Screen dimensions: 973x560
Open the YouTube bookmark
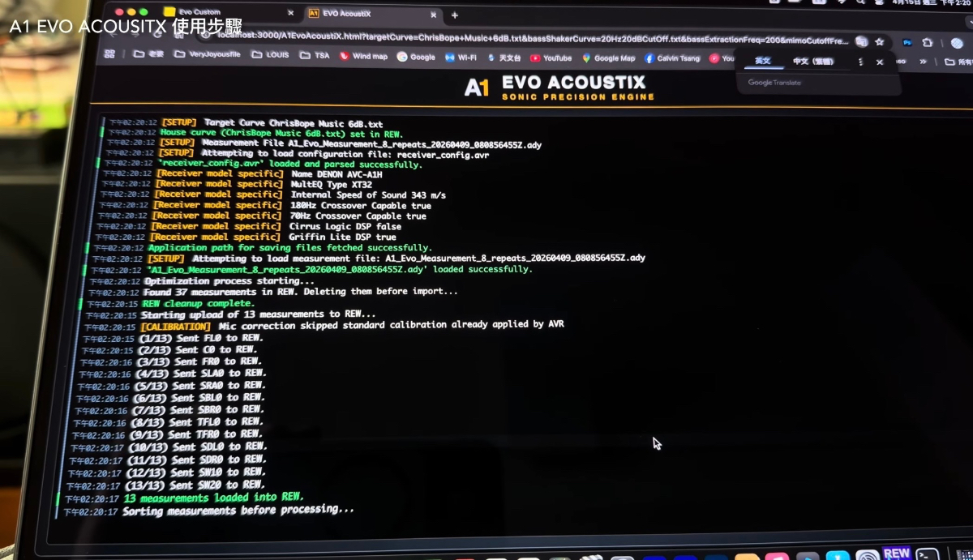(551, 58)
